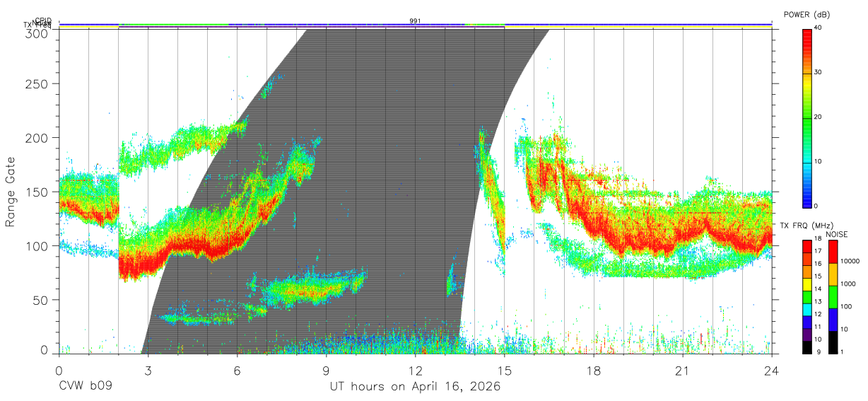The width and height of the screenshot is (868, 401).
Task: Click the CPID label at top left
Action: (42, 21)
